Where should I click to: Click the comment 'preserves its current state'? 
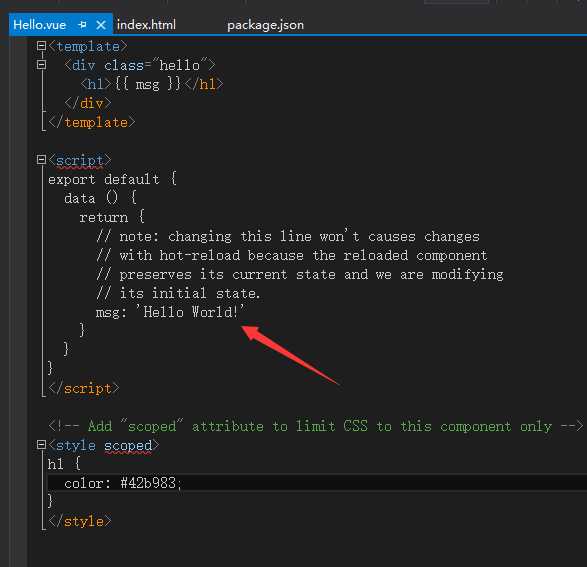coord(299,274)
